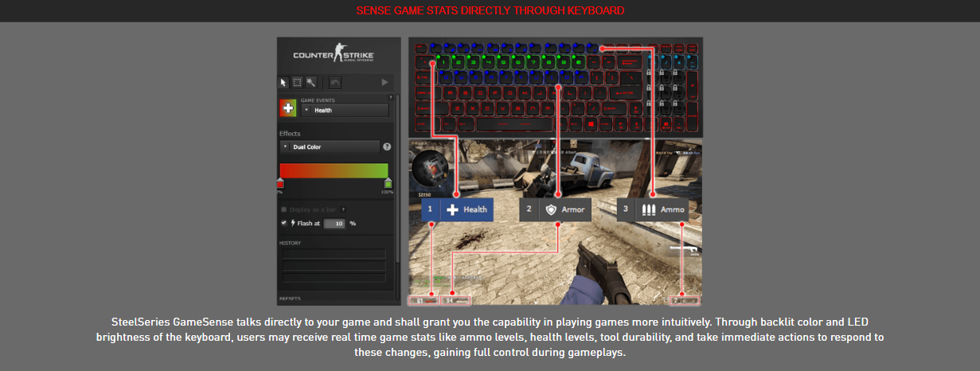Click the health cross event icon
This screenshot has width=980, height=371.
[288, 108]
